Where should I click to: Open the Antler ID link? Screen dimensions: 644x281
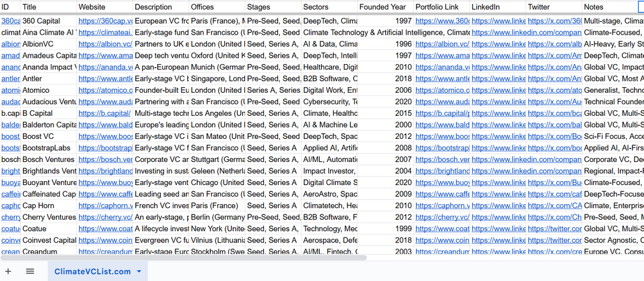click(10, 78)
